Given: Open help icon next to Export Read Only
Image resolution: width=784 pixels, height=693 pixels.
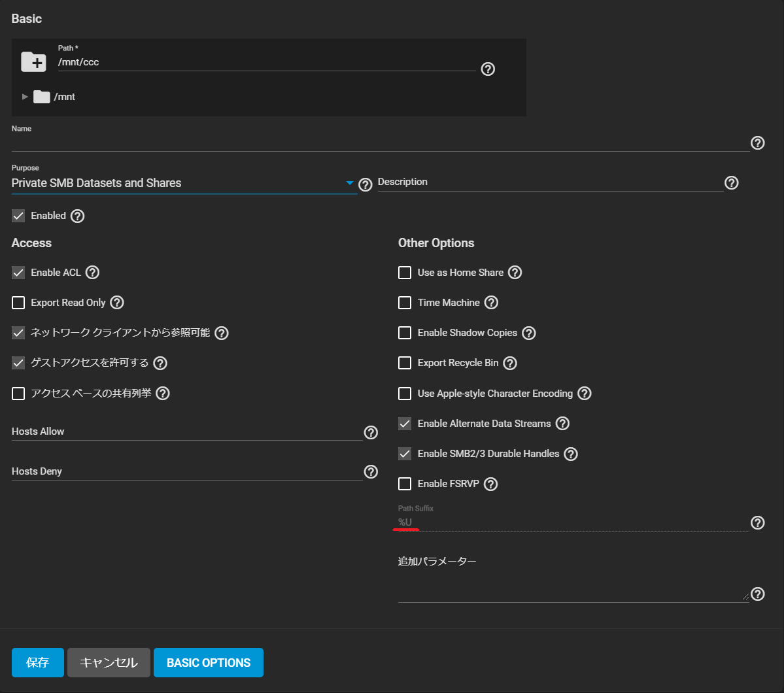Looking at the screenshot, I should (x=117, y=303).
